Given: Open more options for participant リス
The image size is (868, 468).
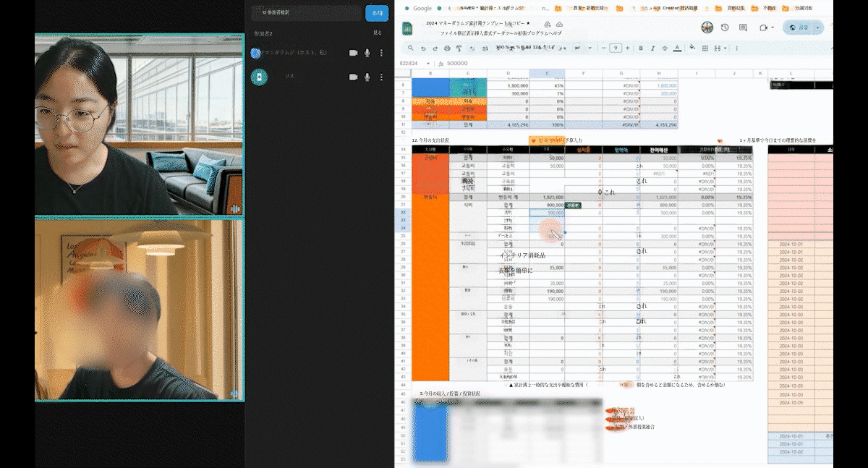Looking at the screenshot, I should tap(381, 77).
